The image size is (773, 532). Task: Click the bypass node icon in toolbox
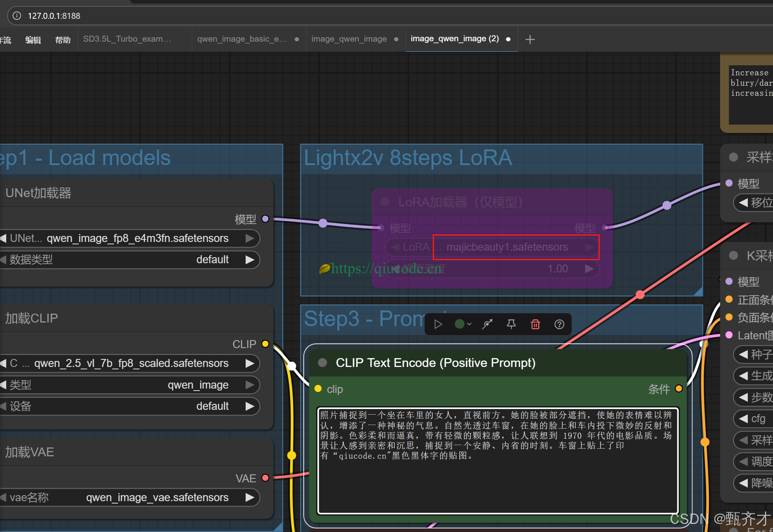coord(487,324)
